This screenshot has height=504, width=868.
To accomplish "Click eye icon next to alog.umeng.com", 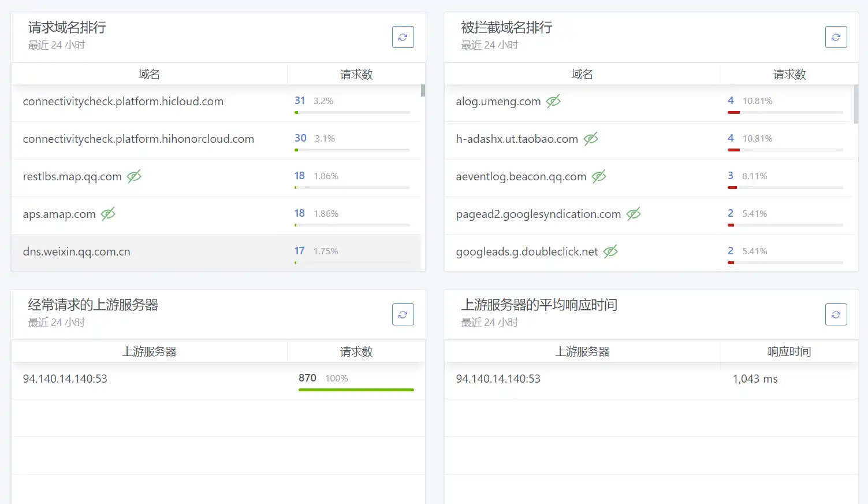I will pos(553,101).
